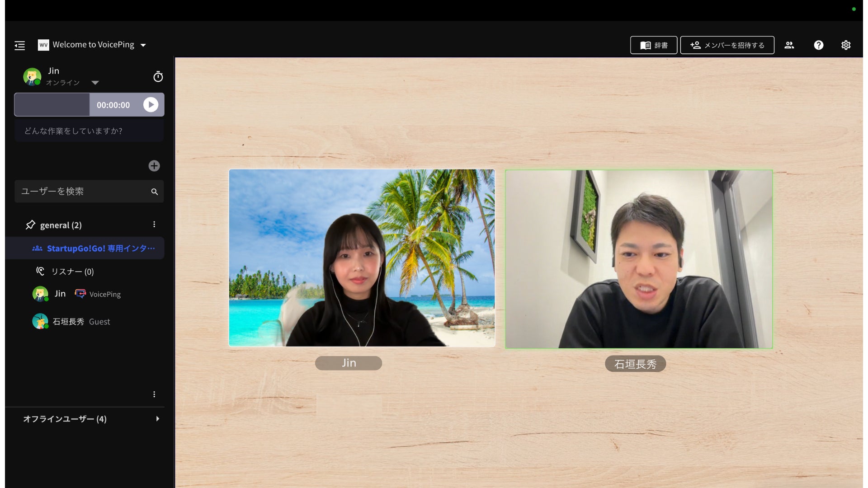Focus the user search field

pyautogui.click(x=81, y=192)
